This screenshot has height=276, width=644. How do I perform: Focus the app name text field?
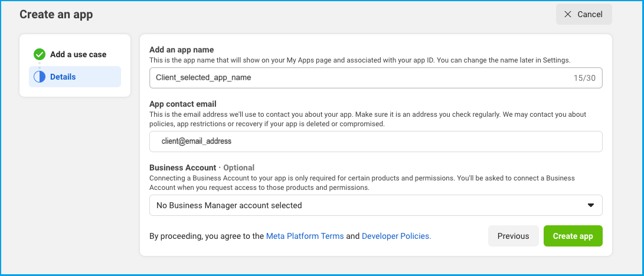[x=376, y=78]
